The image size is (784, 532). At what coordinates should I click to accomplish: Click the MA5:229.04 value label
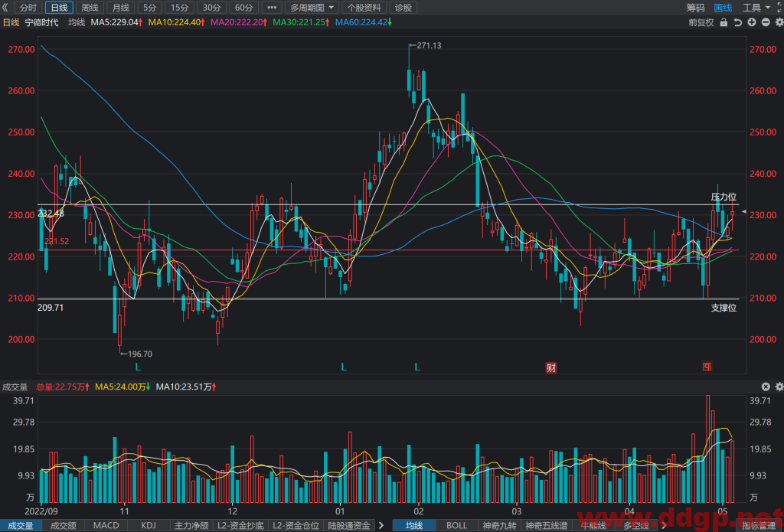pyautogui.click(x=116, y=22)
